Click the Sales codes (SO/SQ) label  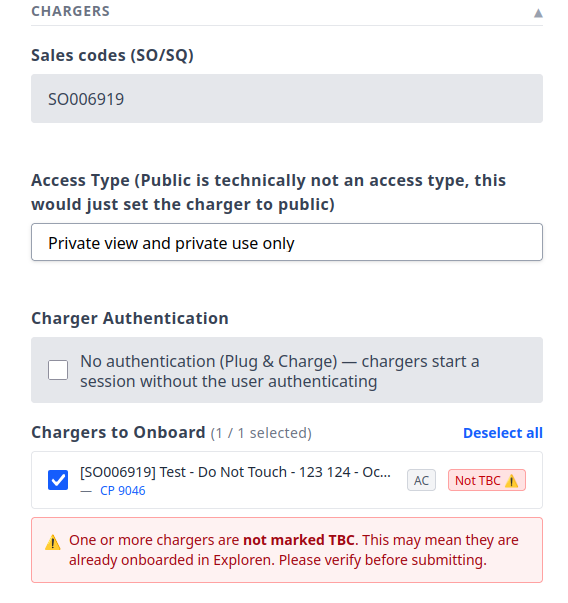[x=112, y=55]
